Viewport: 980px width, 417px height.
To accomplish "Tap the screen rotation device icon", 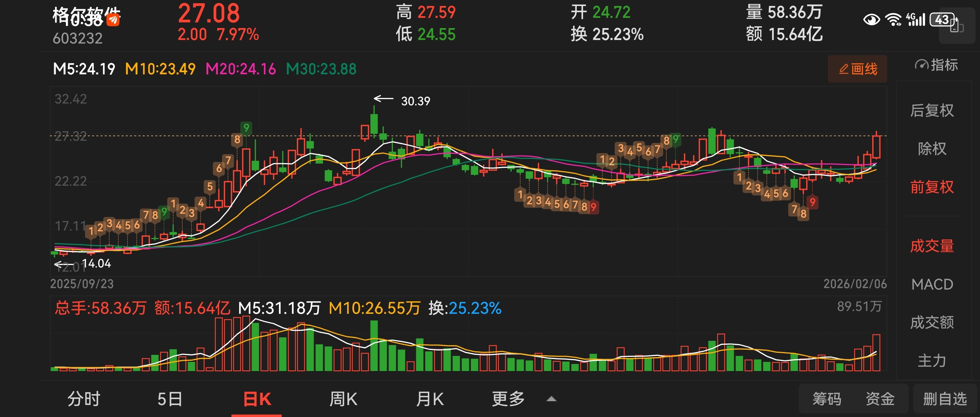I will [x=957, y=26].
